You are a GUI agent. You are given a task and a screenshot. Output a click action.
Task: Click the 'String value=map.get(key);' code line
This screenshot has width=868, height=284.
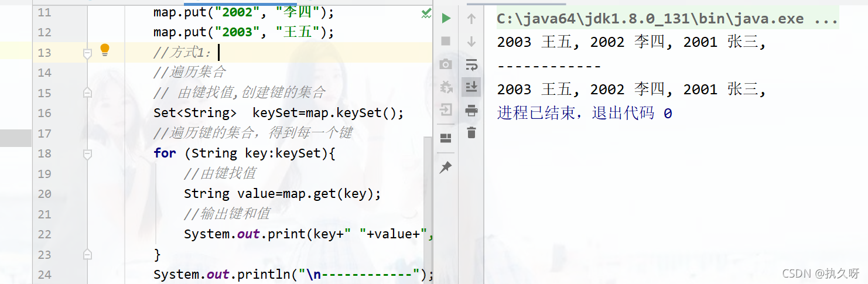[x=282, y=194]
